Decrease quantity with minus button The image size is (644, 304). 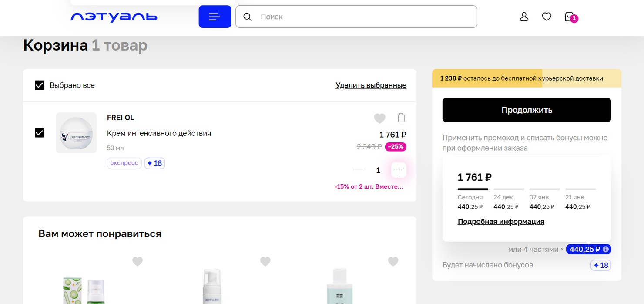point(358,170)
